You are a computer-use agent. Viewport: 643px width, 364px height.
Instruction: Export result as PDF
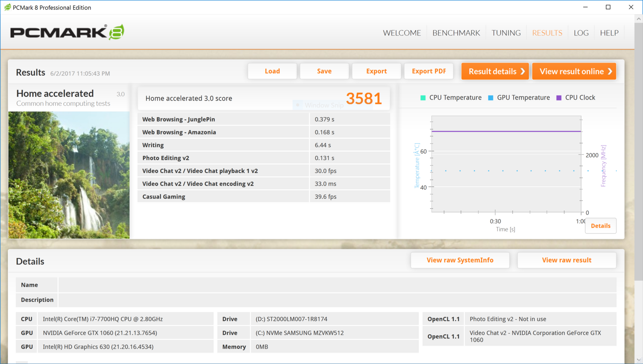[429, 71]
